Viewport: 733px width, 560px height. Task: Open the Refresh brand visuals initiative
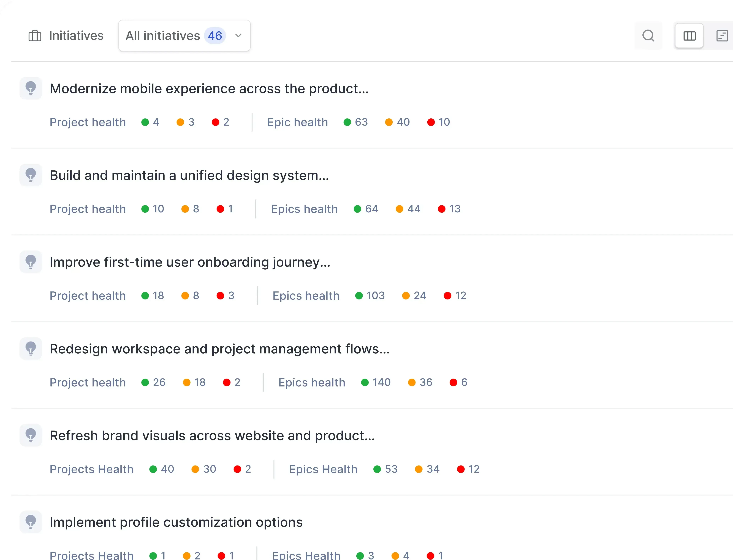212,435
